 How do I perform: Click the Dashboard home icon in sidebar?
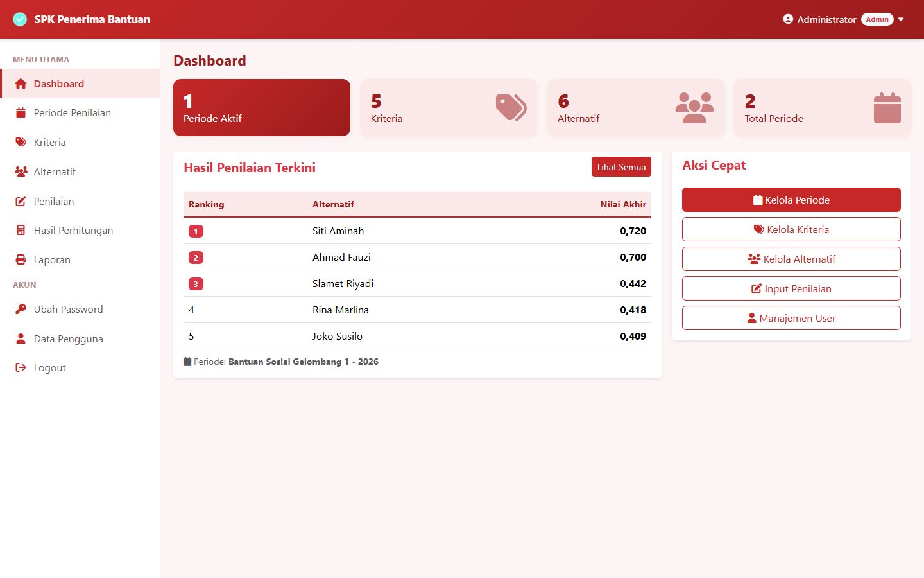click(21, 83)
